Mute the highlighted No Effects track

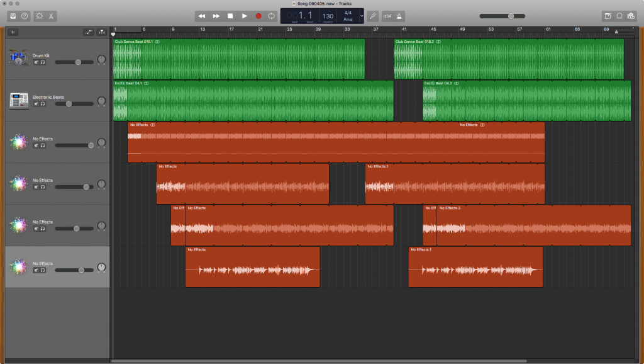coord(36,270)
